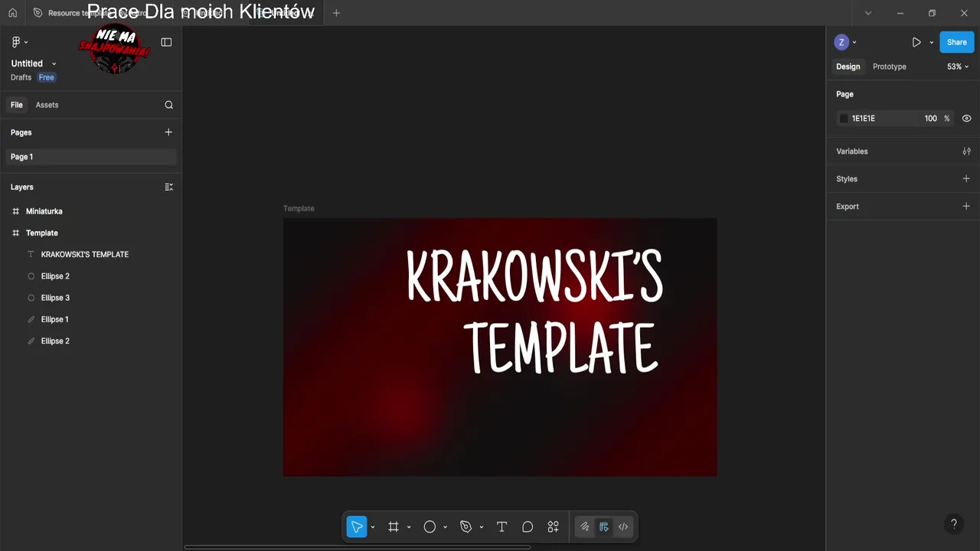
Task: Open the Actions menu in the toolbar
Action: click(553, 527)
